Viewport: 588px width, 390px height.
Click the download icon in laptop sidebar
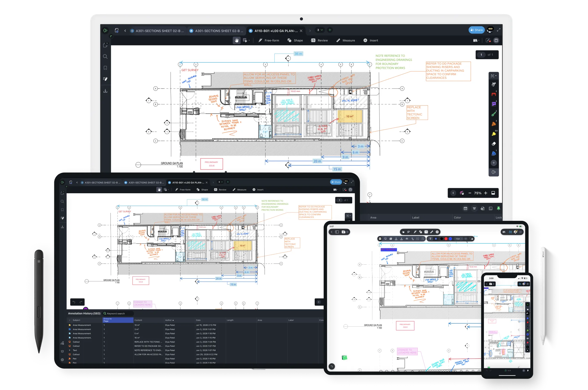tap(105, 91)
